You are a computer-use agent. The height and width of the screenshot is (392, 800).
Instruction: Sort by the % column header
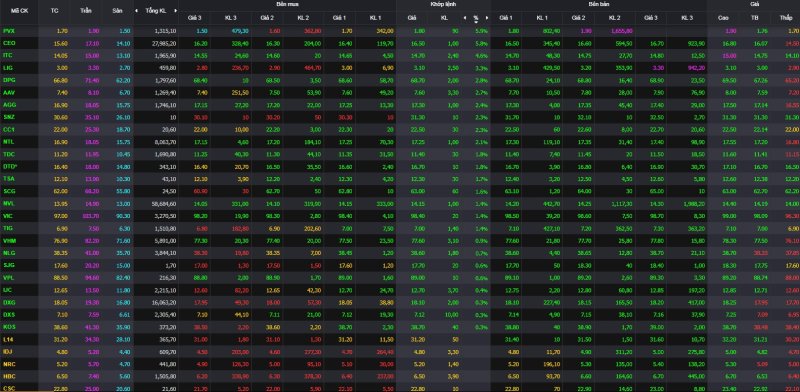point(476,18)
